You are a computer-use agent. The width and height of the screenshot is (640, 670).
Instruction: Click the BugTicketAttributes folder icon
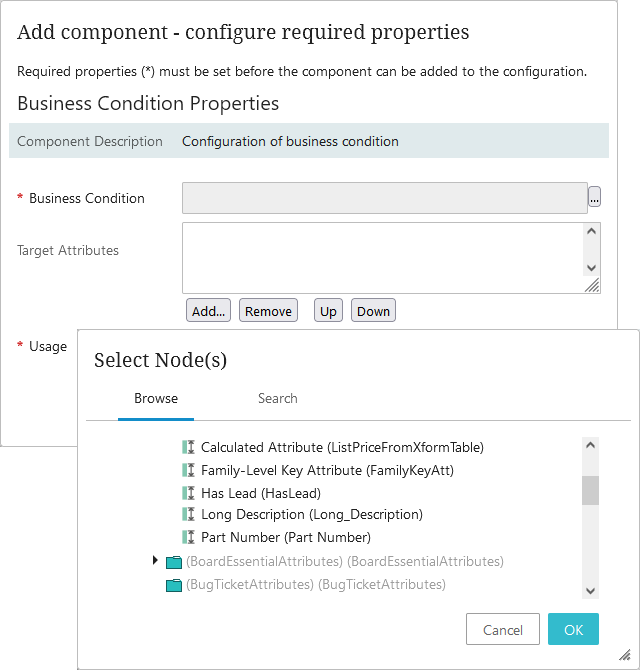(174, 585)
